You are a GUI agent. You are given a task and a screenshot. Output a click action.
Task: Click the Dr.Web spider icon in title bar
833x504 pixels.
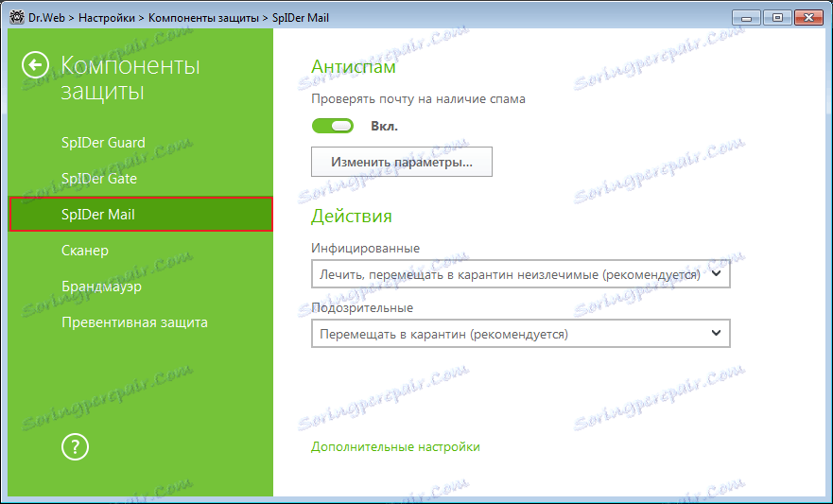click(17, 18)
